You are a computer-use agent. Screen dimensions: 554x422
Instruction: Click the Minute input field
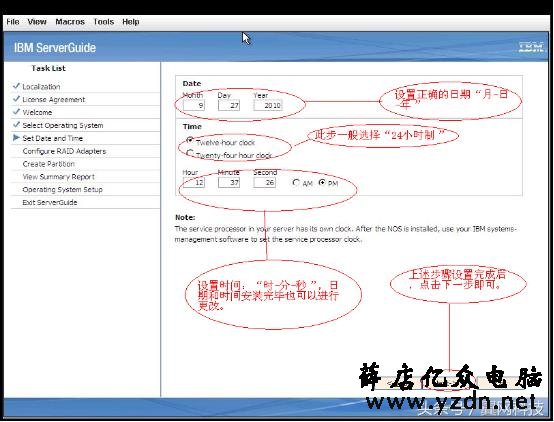tap(229, 182)
